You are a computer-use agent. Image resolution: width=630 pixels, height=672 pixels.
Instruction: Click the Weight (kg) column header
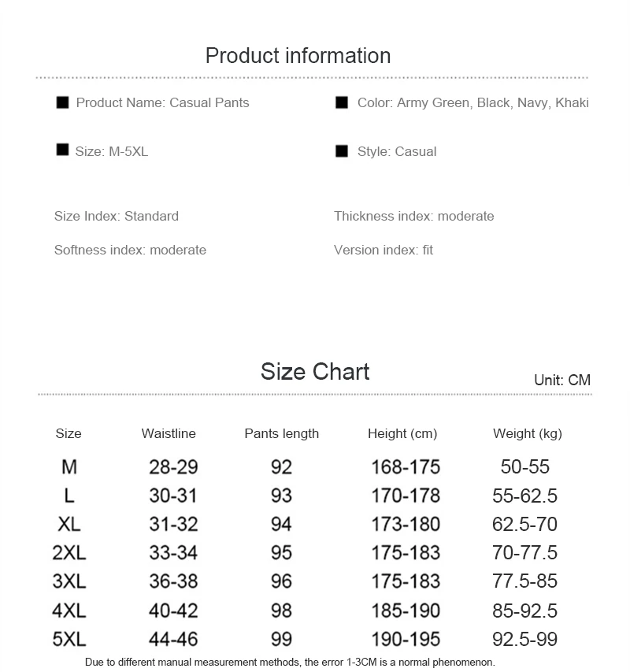pyautogui.click(x=527, y=433)
